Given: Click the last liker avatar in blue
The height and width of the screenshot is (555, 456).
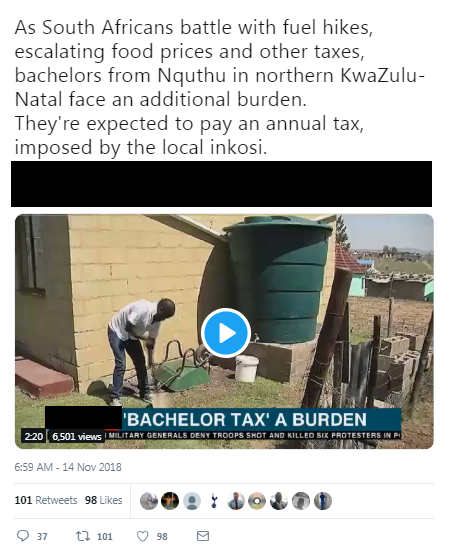Looking at the screenshot, I should [x=323, y=501].
